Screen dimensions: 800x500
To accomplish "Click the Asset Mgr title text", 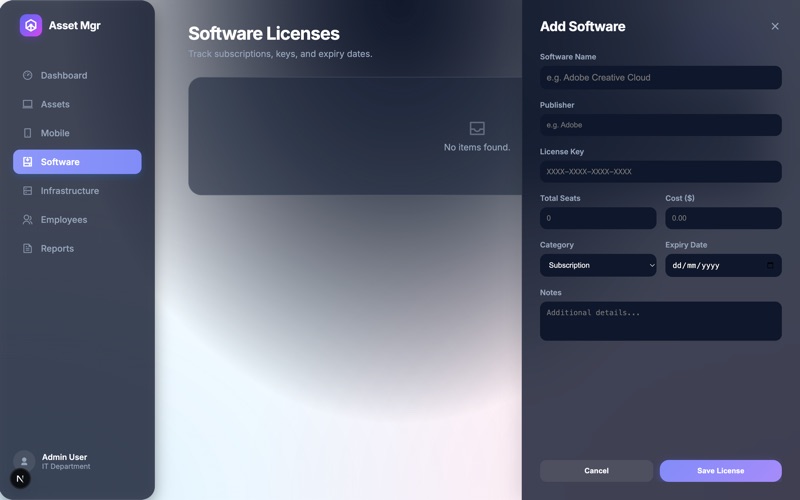I will click(74, 26).
